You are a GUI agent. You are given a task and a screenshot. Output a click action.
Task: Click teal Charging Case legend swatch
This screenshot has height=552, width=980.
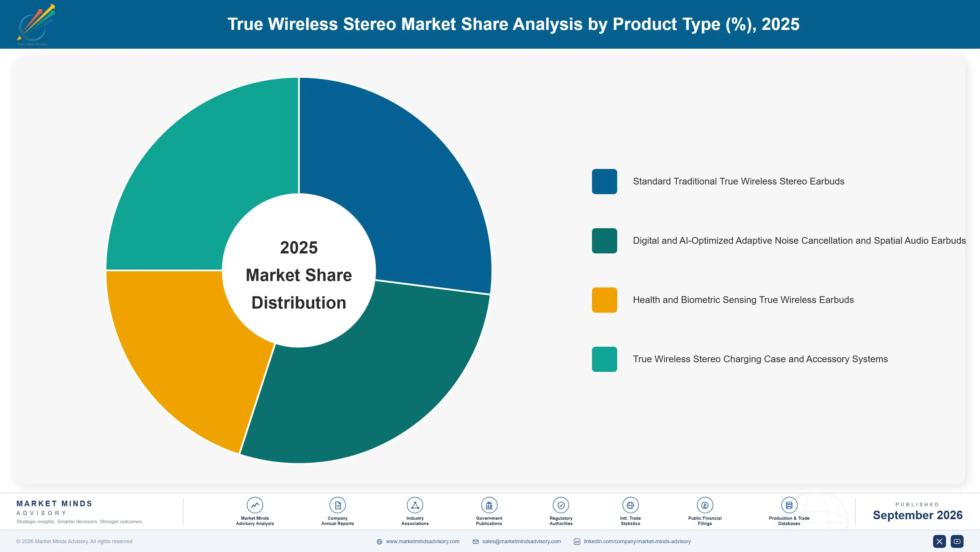605,359
